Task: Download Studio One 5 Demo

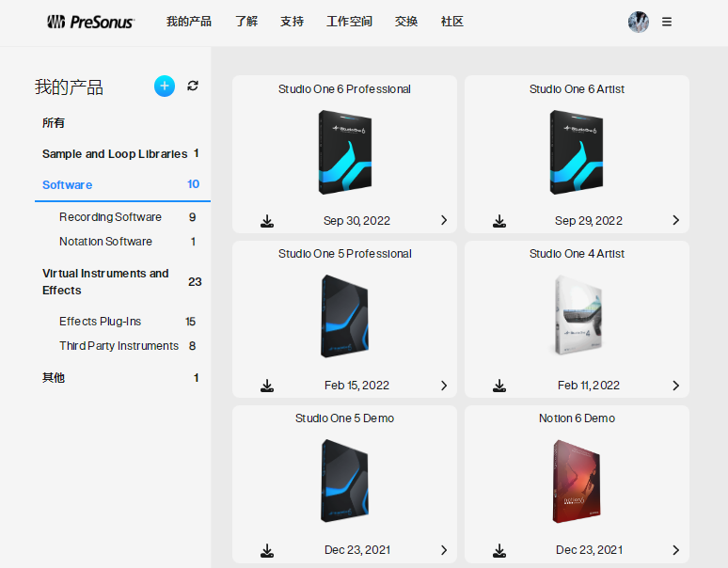Action: point(267,550)
